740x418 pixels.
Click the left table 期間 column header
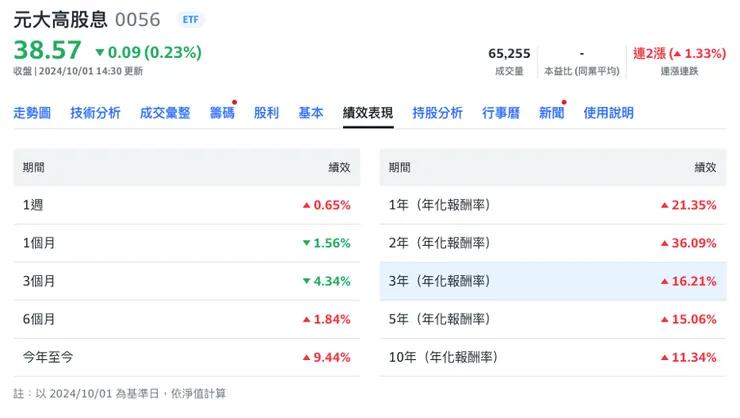(34, 167)
